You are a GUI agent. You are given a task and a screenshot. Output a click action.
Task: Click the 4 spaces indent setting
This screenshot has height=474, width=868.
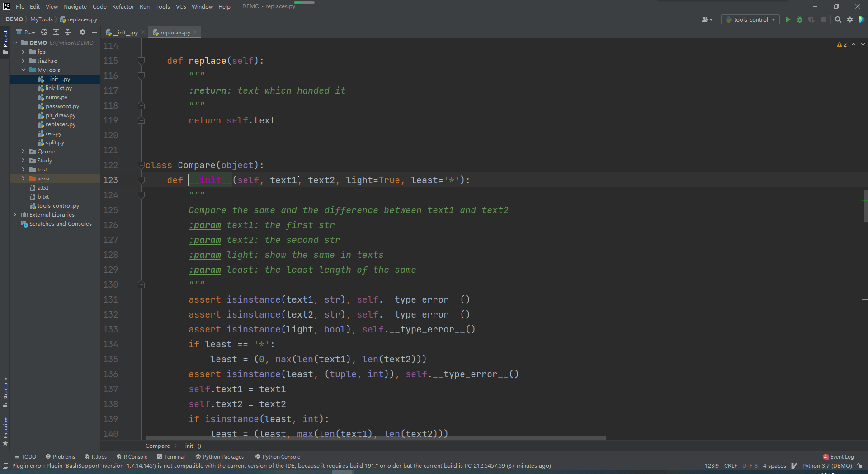[x=774, y=466]
